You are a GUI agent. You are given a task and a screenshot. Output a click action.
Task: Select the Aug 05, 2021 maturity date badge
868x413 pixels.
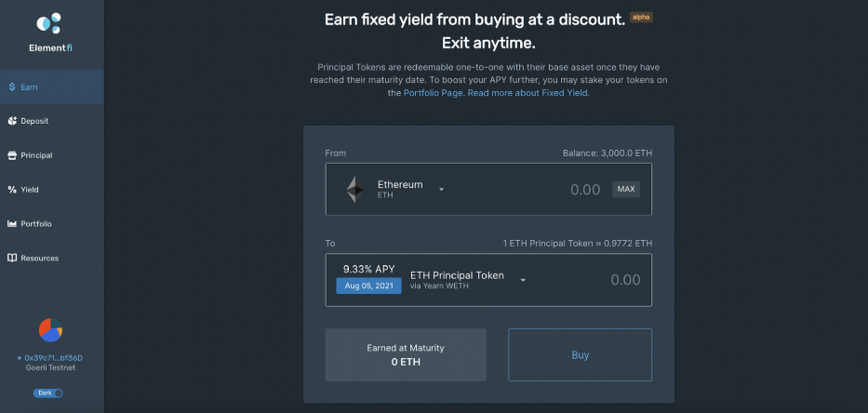tap(368, 286)
